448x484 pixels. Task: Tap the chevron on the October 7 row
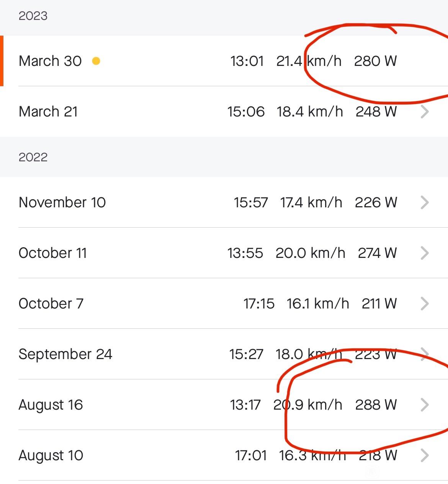424,304
